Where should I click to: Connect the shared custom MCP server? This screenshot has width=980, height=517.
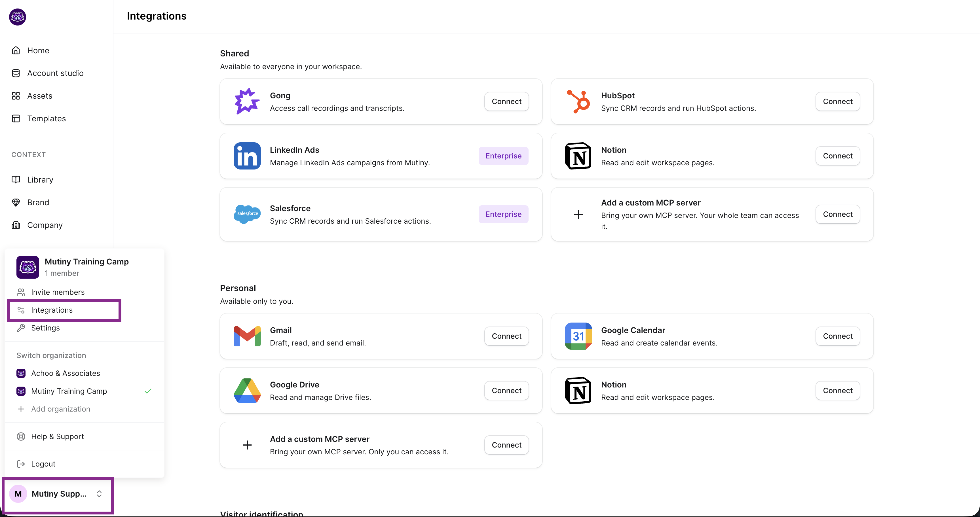pos(837,214)
